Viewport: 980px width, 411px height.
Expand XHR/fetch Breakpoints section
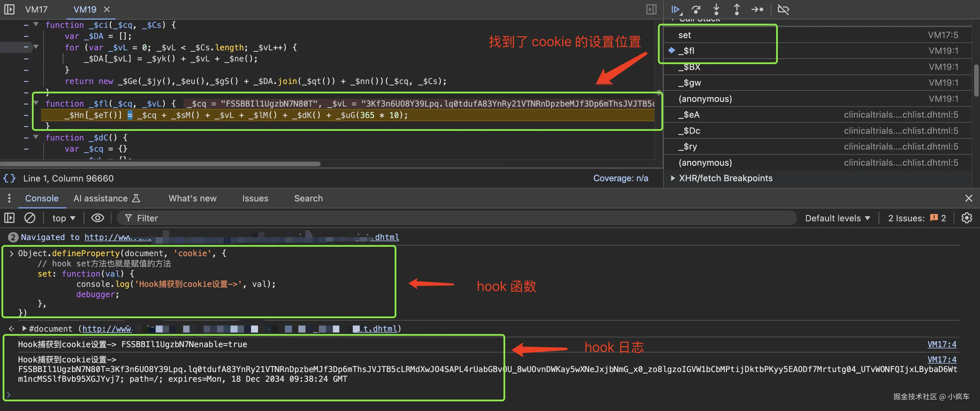coord(725,178)
